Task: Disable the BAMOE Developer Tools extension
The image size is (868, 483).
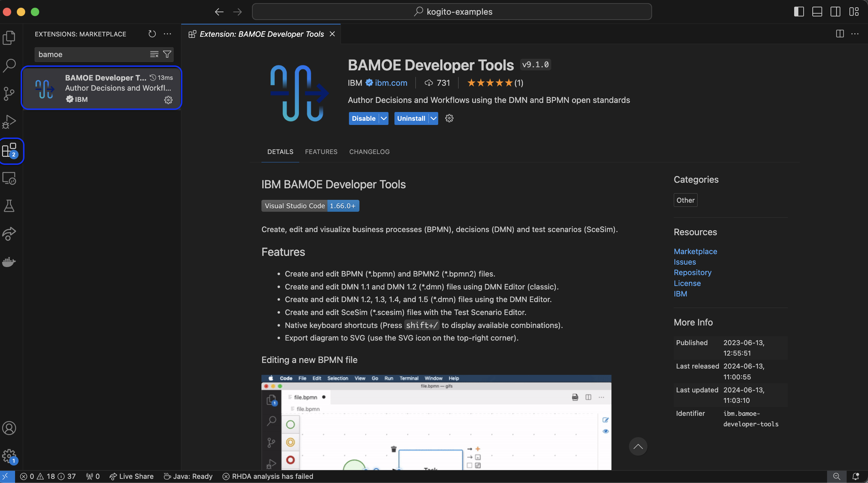Action: (363, 118)
